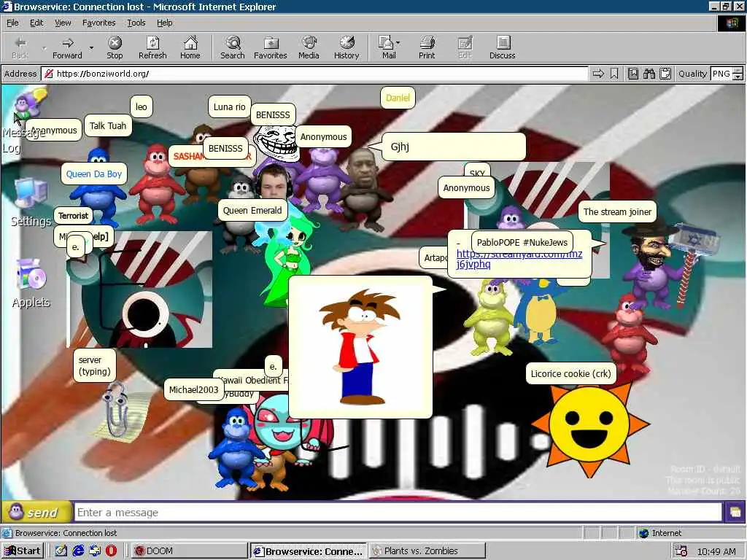Click the 'leo' name tag
Screen dimensions: 747x560
142,106
